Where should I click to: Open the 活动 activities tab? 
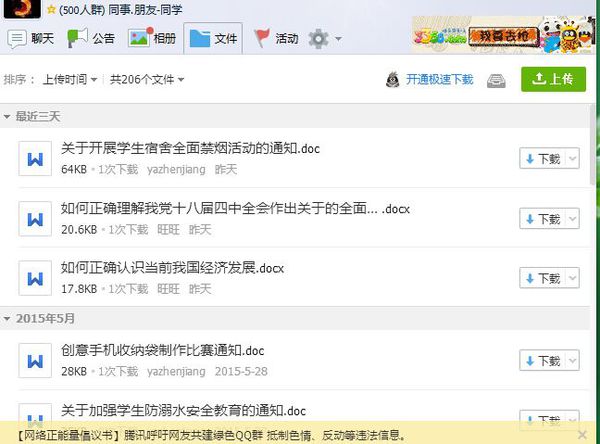(x=276, y=38)
